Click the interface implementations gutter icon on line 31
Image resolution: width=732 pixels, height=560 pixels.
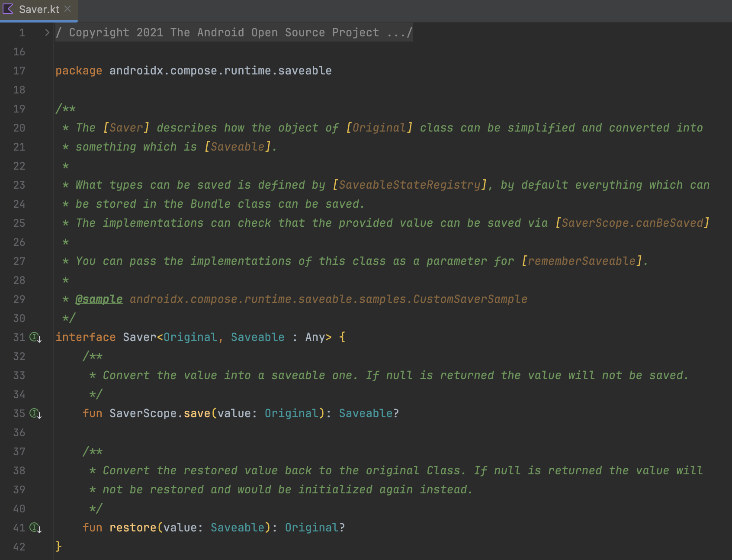point(35,338)
